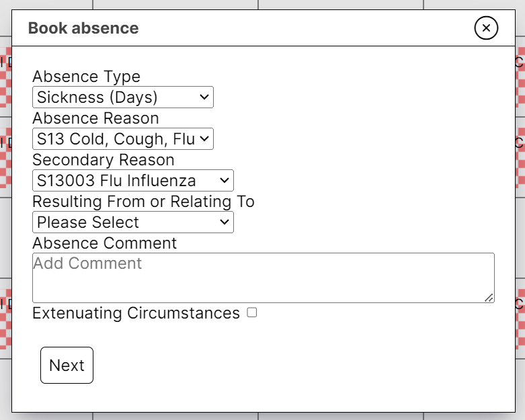Click the arrow on the S13 Cold, Cough dropdown

click(204, 139)
